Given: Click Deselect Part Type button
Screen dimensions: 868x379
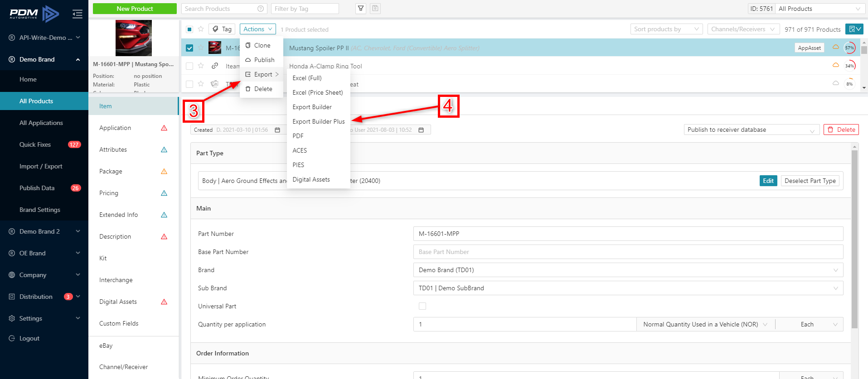Looking at the screenshot, I should [810, 181].
